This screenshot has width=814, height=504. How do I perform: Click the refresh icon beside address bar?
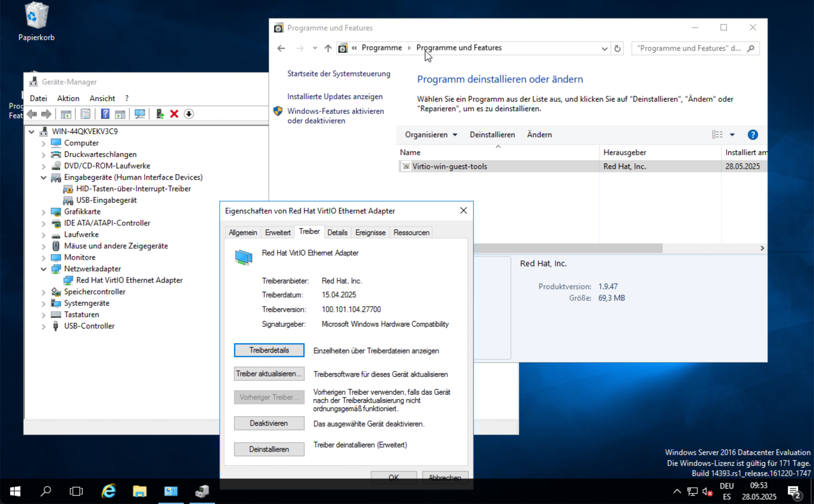[x=617, y=48]
